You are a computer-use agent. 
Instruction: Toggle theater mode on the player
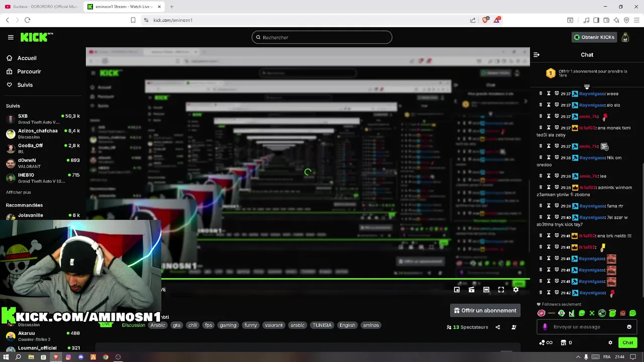(x=486, y=290)
